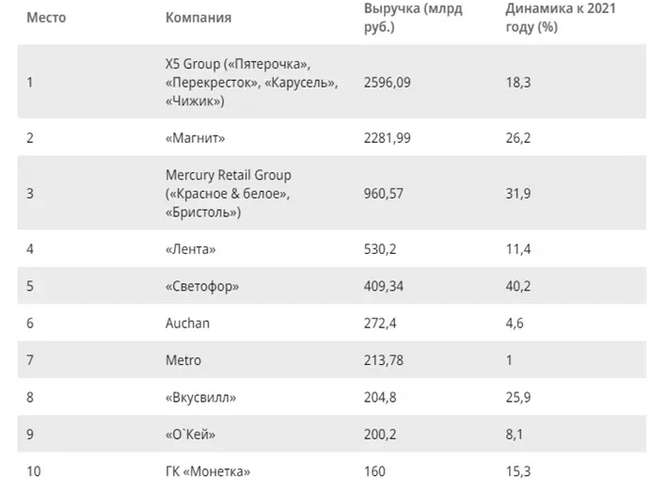Screen dimensions: 650x491
Task: Click the «О`Кей» company cell
Action: (x=194, y=434)
